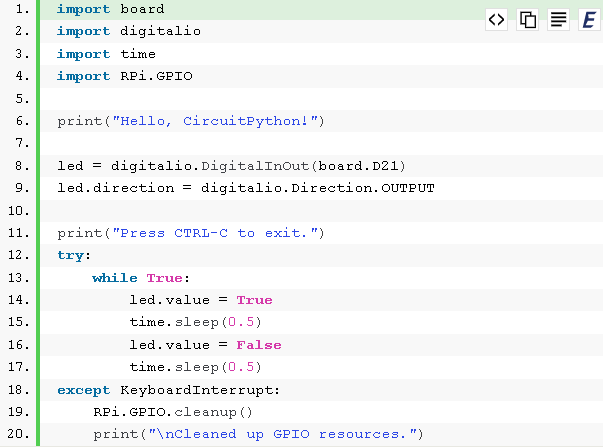Copy code with the clipboard icon
This screenshot has height=447, width=603.
coord(528,19)
